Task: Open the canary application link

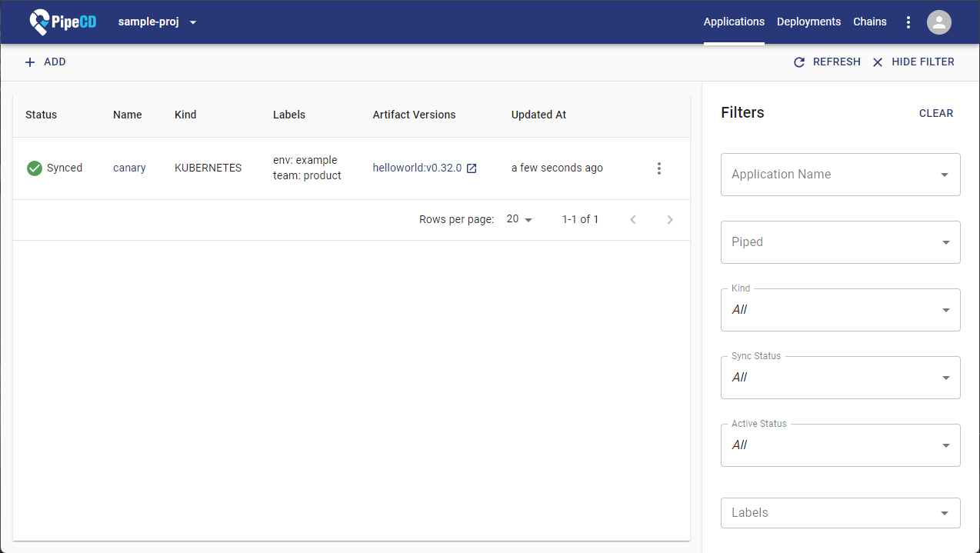Action: point(129,168)
